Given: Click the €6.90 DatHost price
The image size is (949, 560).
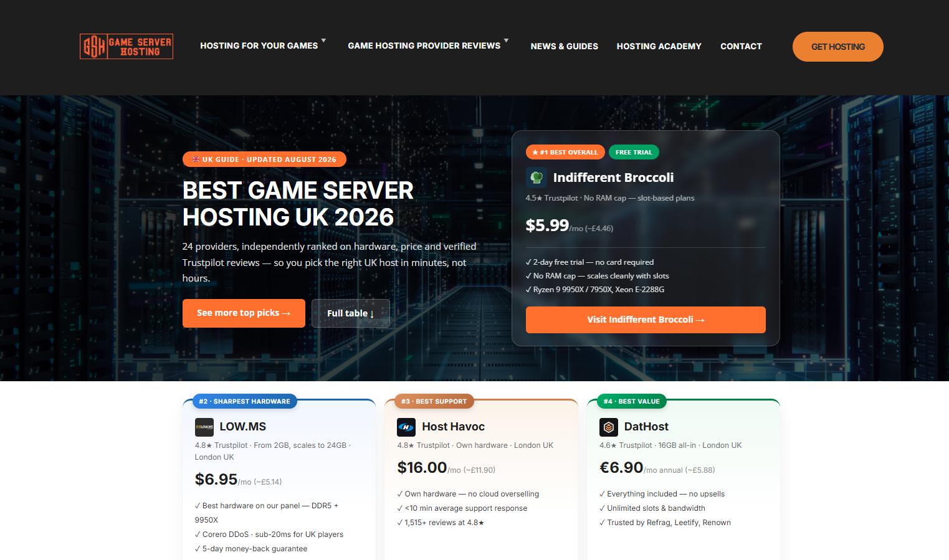Looking at the screenshot, I should click(621, 467).
